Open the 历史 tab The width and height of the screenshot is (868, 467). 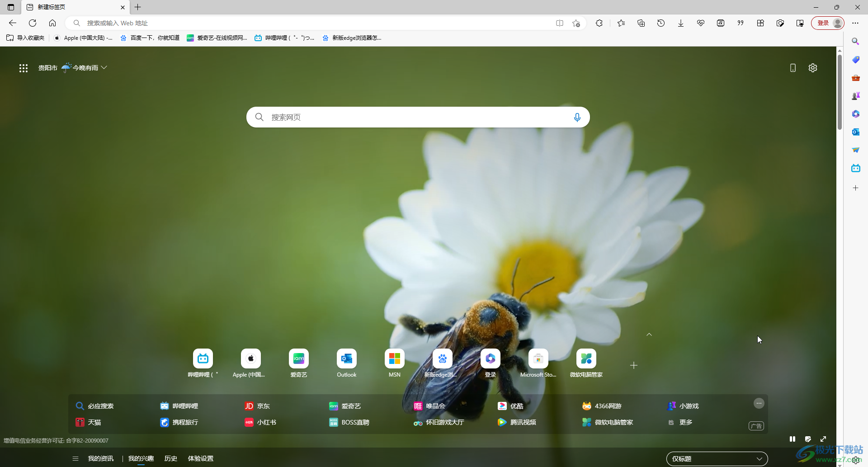coord(171,458)
